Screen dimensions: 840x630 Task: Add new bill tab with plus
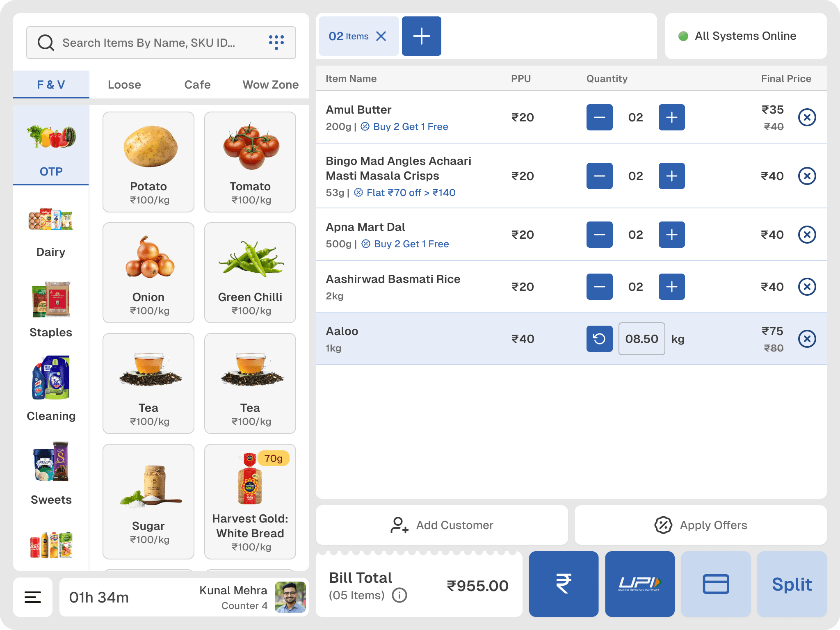(421, 36)
